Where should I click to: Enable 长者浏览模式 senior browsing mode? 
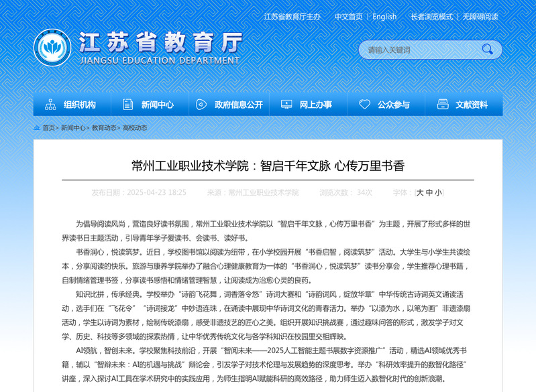tap(431, 17)
